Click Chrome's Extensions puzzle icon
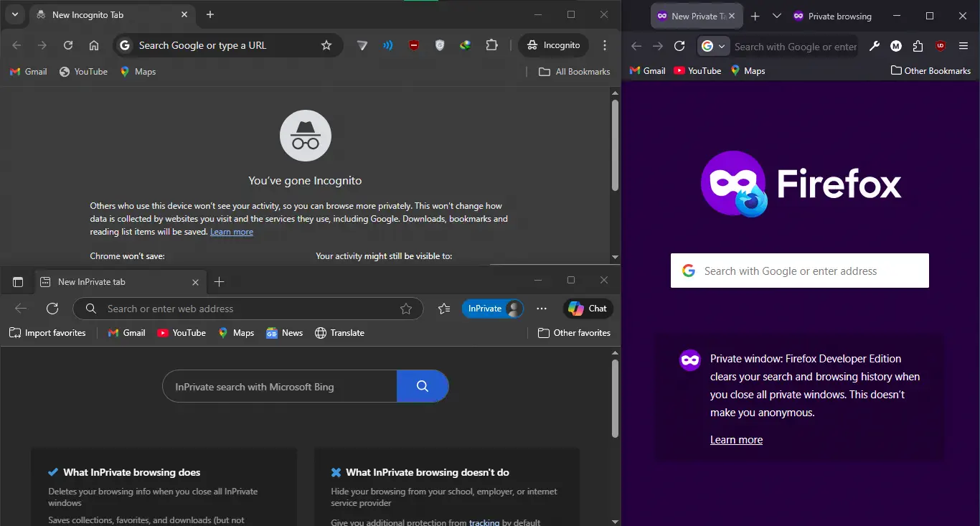980x526 pixels. click(492, 45)
